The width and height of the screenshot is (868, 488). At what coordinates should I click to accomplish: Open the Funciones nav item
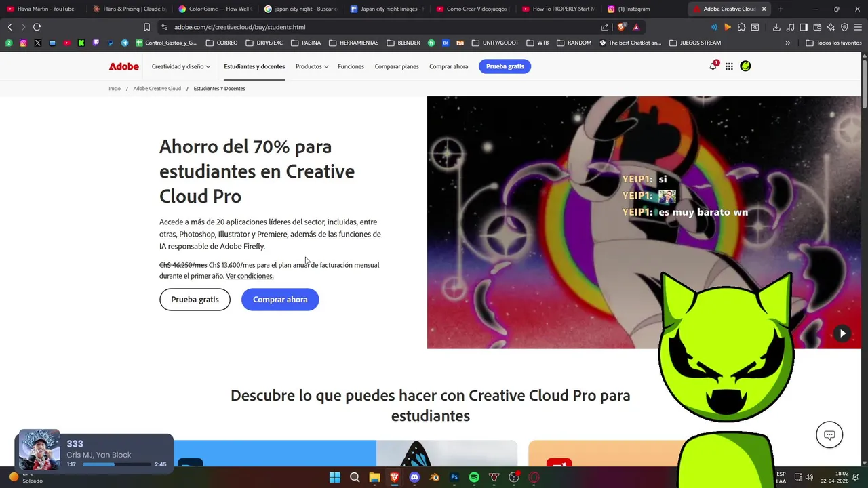351,66
